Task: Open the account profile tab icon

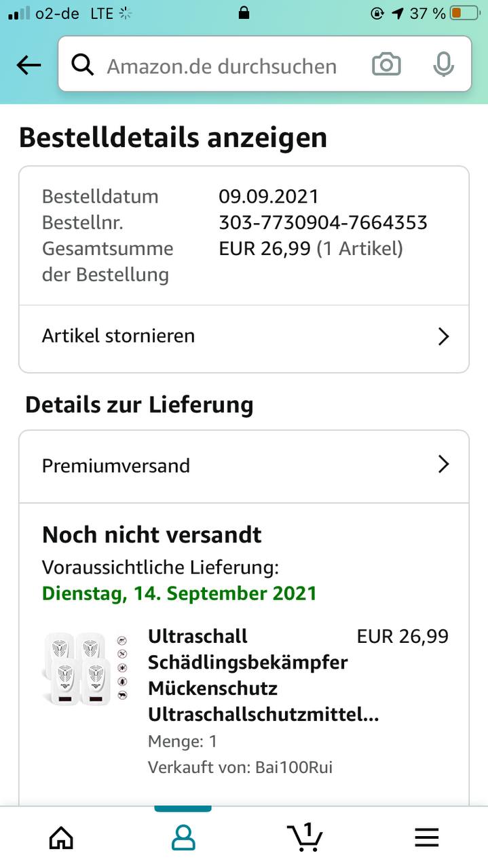Action: tap(183, 838)
